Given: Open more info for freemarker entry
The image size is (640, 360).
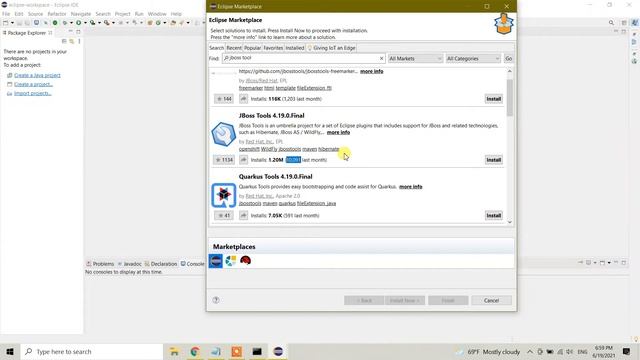Looking at the screenshot, I should [x=371, y=71].
